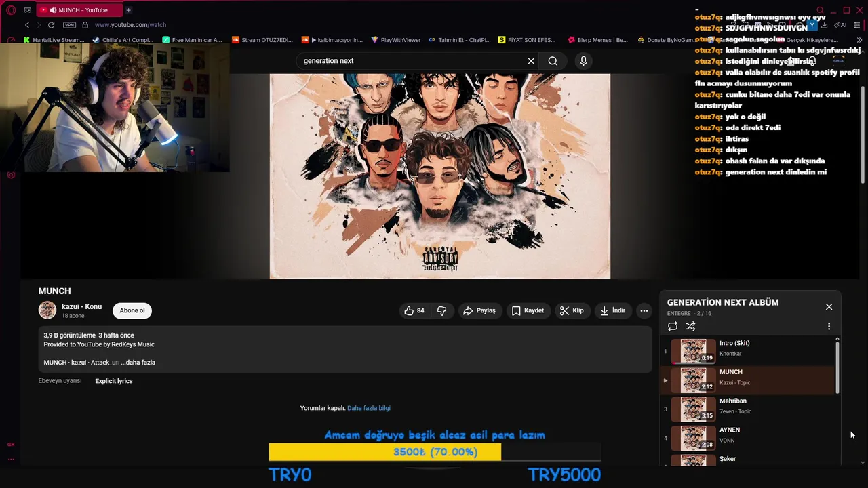Save video with Kaydet
The width and height of the screenshot is (868, 488).
pos(528,310)
